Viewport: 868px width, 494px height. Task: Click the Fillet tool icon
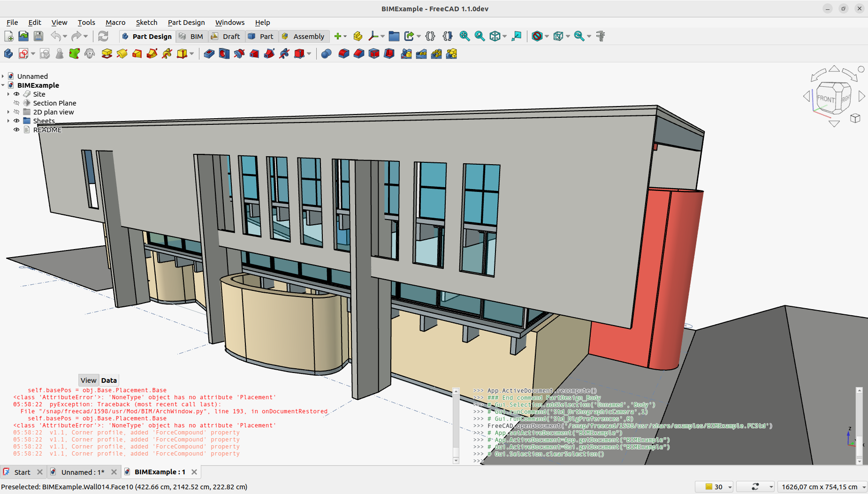pos(344,53)
